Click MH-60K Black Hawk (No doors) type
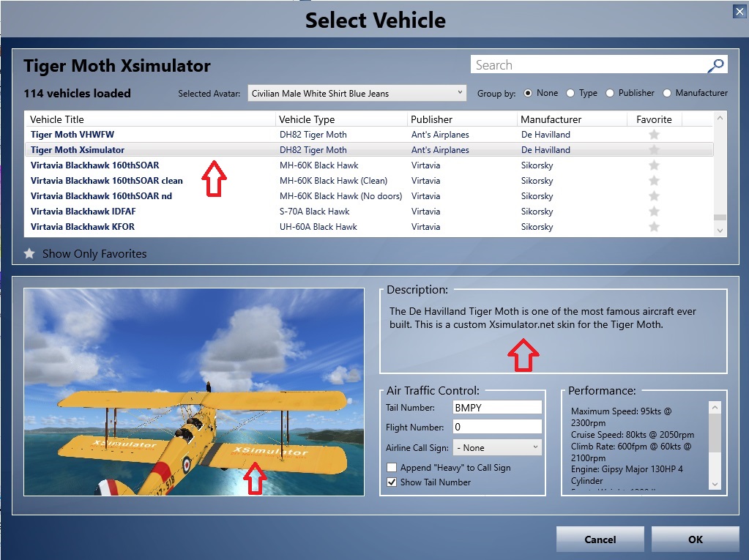749x560 pixels. tap(340, 195)
